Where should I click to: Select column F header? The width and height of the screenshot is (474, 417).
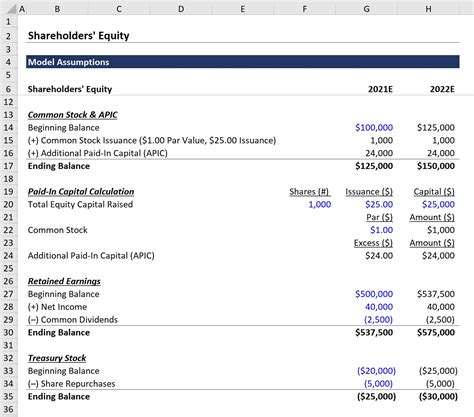click(305, 9)
